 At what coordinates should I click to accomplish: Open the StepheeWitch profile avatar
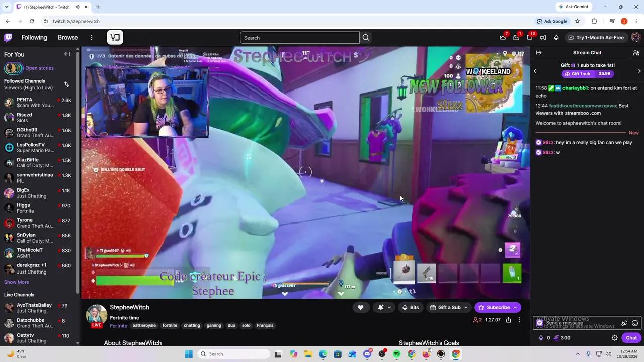[x=96, y=314]
